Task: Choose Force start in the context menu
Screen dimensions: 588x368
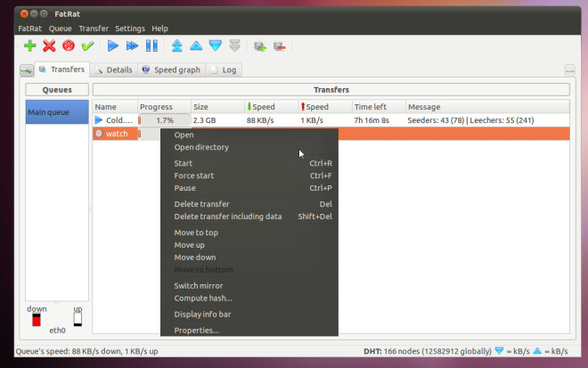Action: coord(249,176)
